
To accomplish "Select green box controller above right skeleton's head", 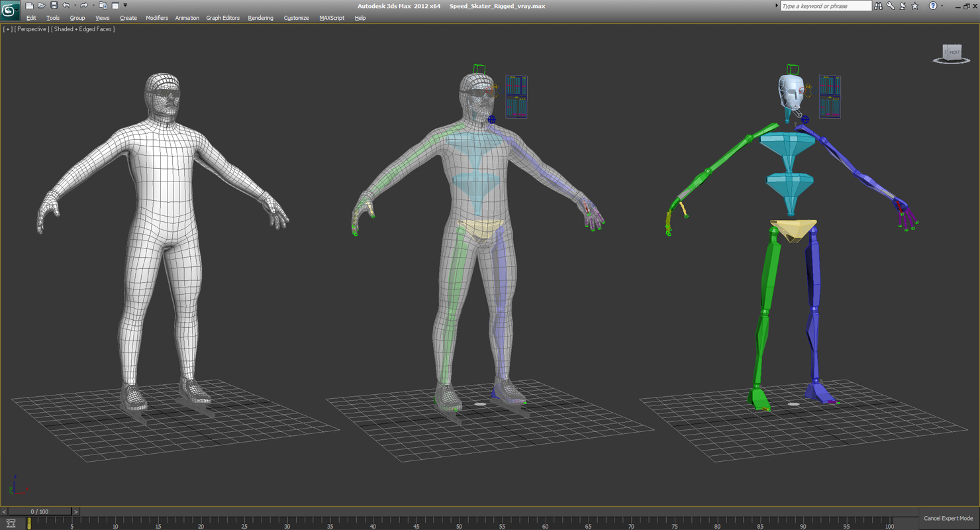I will (793, 69).
